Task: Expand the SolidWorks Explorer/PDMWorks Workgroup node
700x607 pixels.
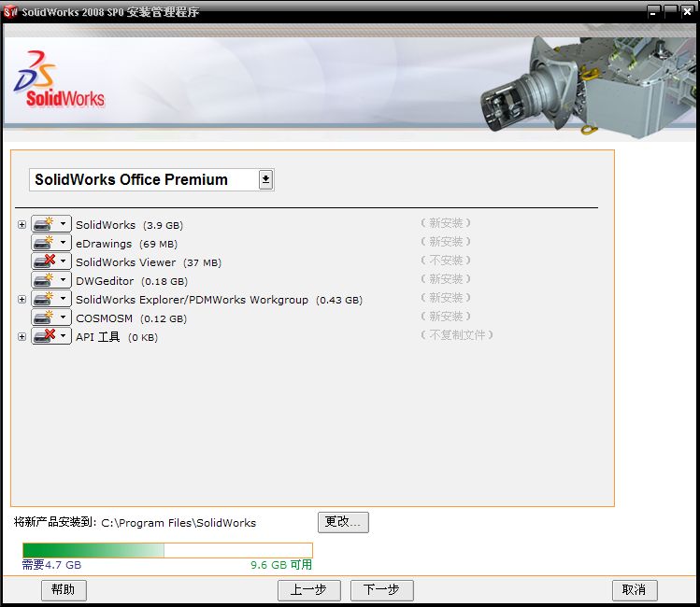Action: pyautogui.click(x=21, y=299)
